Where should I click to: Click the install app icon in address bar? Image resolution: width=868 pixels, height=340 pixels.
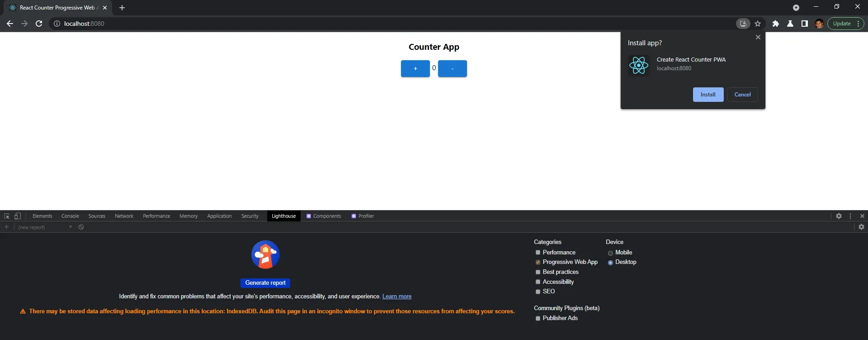coord(743,24)
